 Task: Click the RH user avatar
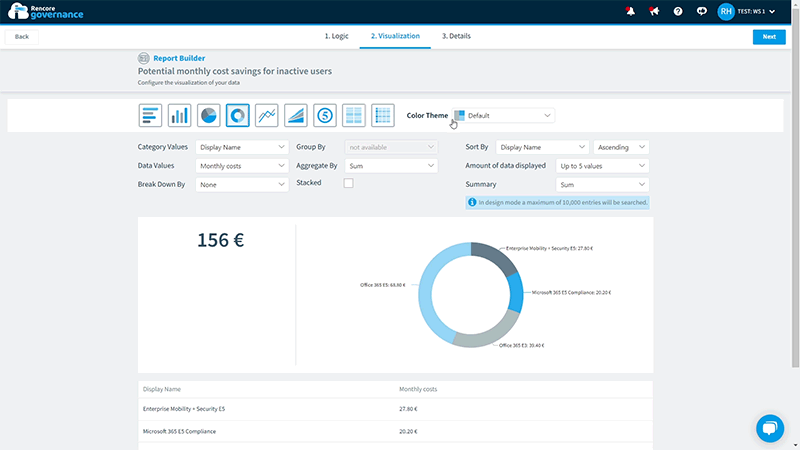pyautogui.click(x=726, y=11)
